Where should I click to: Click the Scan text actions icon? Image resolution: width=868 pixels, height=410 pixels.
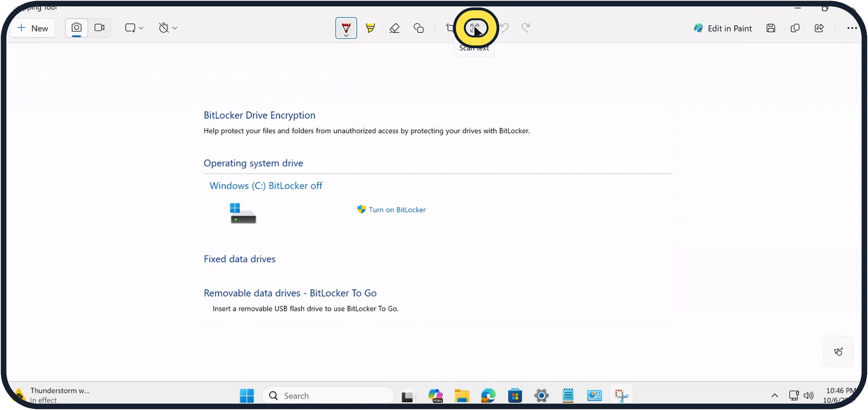point(474,28)
